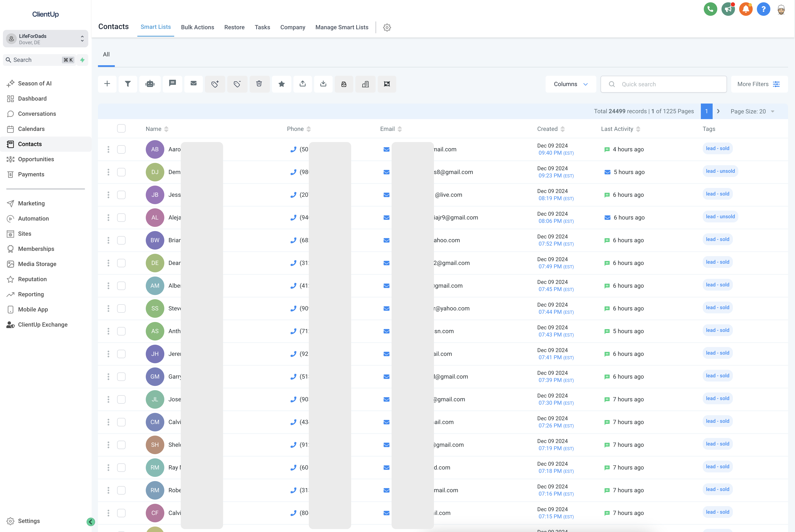Check the box for contact AB
Screen dimensions: 795x532
[121, 149]
